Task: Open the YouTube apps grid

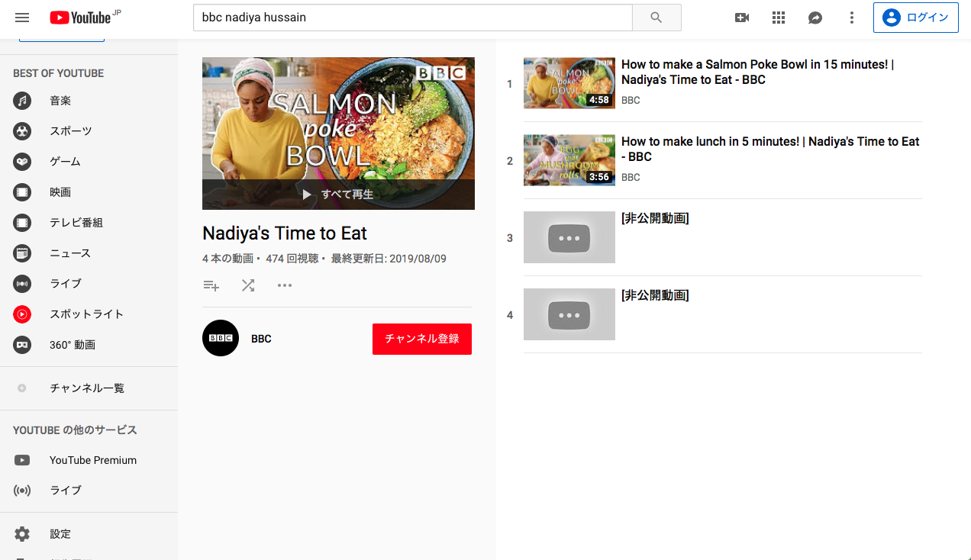Action: point(779,18)
